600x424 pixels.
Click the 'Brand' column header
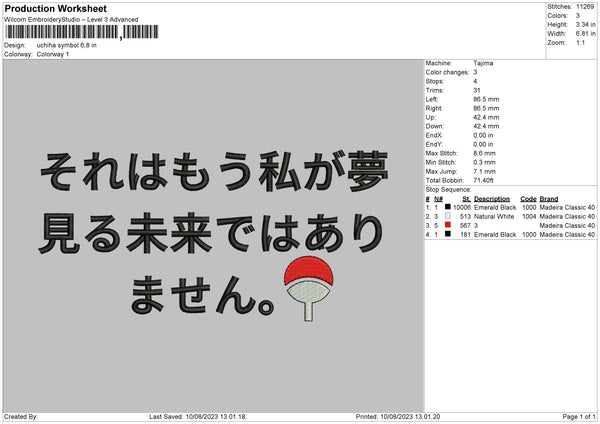tap(549, 199)
